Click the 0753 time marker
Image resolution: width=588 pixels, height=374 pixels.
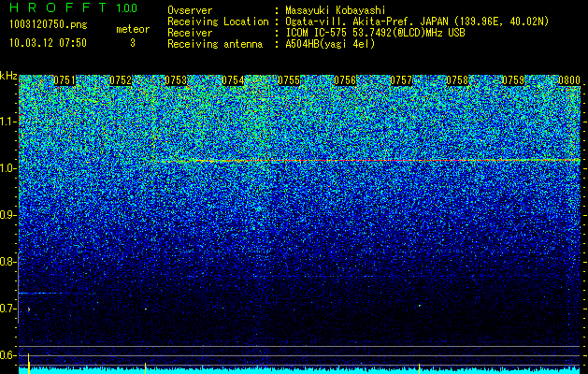coord(176,80)
